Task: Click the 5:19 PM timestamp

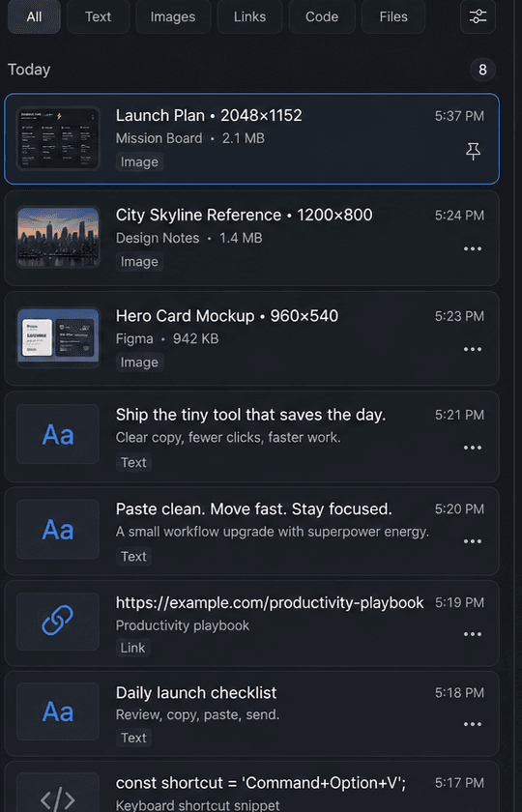Action: coord(459,603)
